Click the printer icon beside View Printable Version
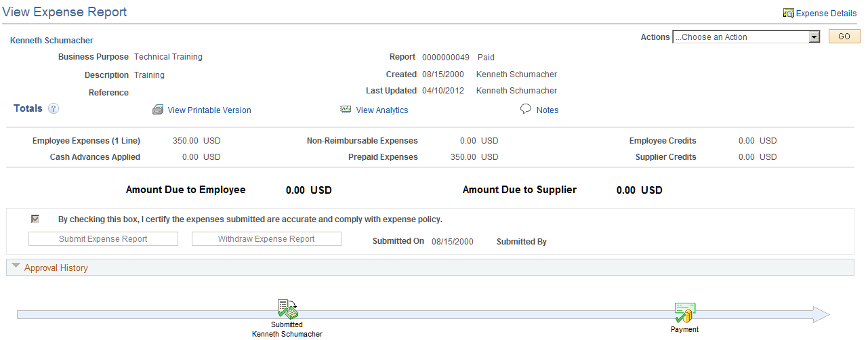The image size is (868, 340). [x=158, y=110]
